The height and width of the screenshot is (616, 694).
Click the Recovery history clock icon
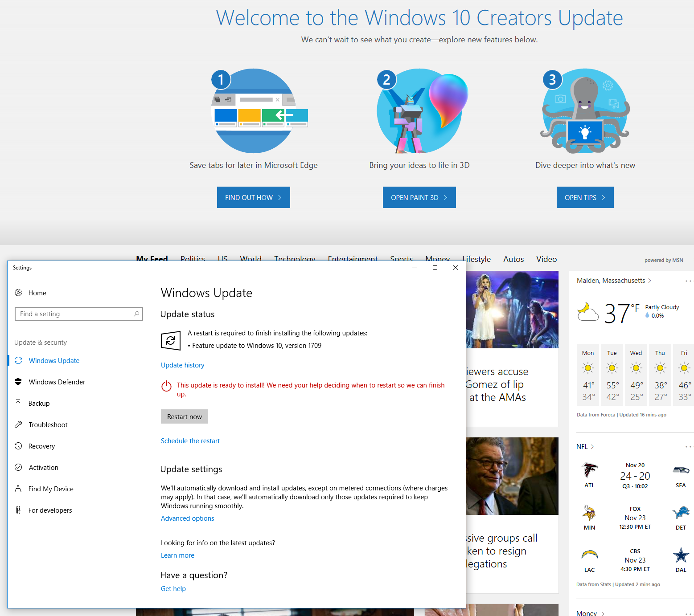(x=18, y=446)
